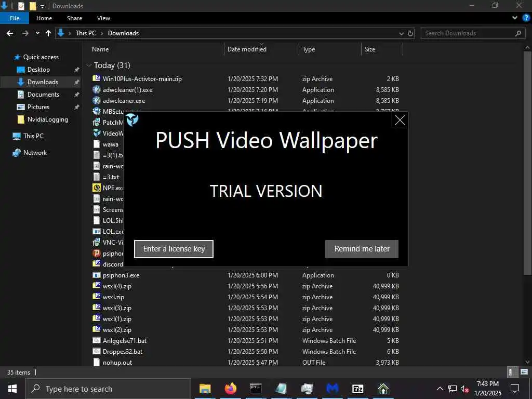
Task: Go forward with the Forward arrow
Action: [x=25, y=33]
